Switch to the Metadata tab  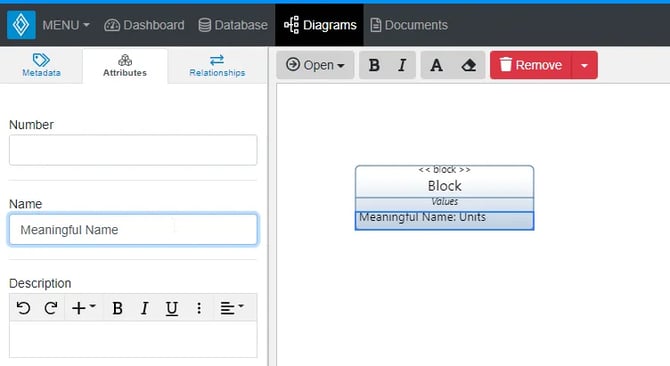coord(41,65)
